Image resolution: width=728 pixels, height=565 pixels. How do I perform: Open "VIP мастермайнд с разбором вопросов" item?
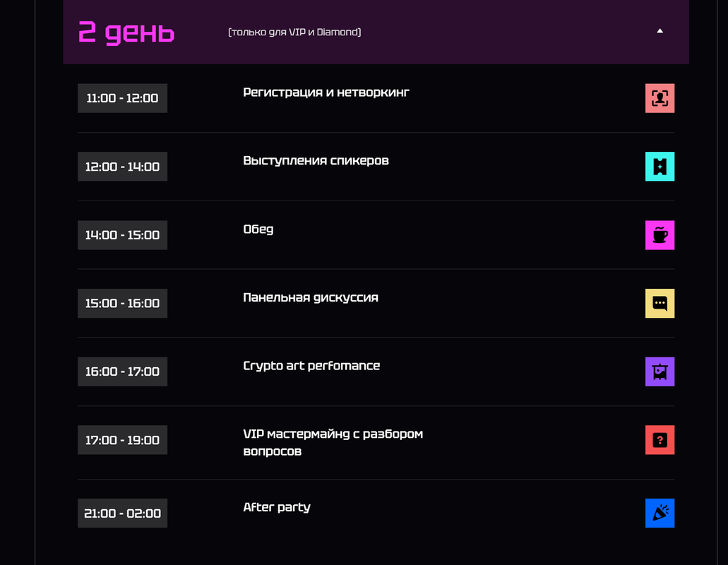333,442
